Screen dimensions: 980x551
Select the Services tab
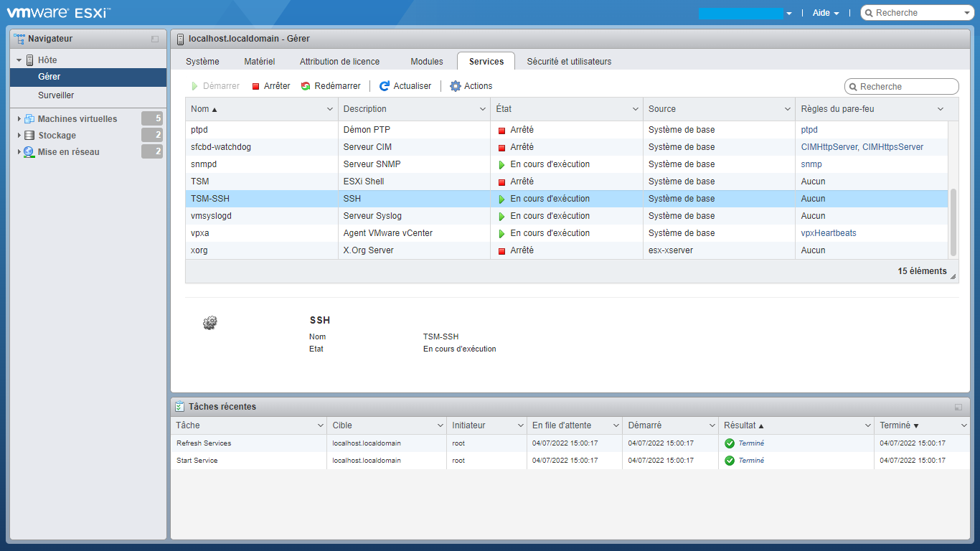tap(486, 62)
